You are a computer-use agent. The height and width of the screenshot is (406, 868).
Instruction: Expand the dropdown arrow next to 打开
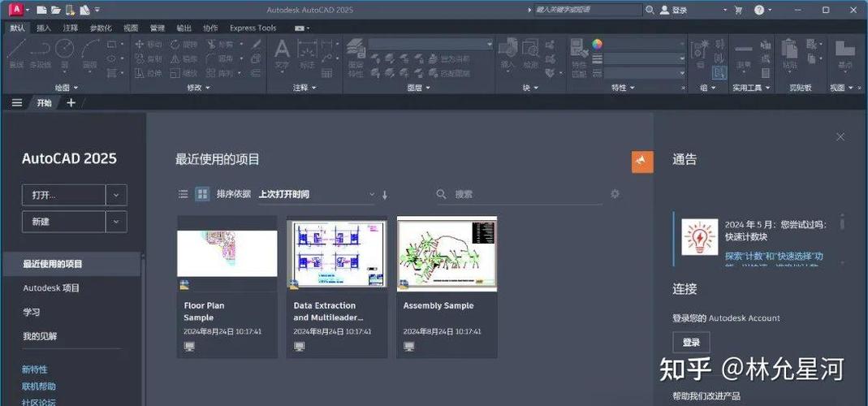click(116, 195)
